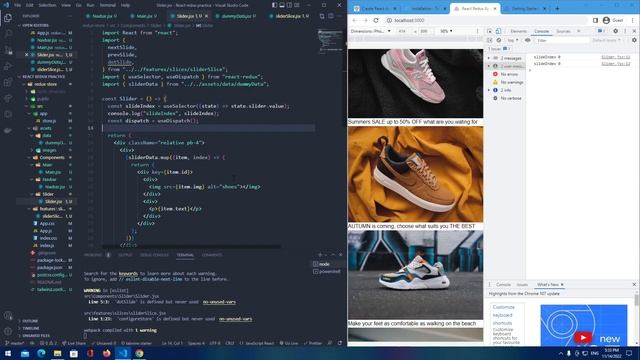This screenshot has height=360, width=640.
Task: Select the powershell terminal instance
Action: pos(327,271)
